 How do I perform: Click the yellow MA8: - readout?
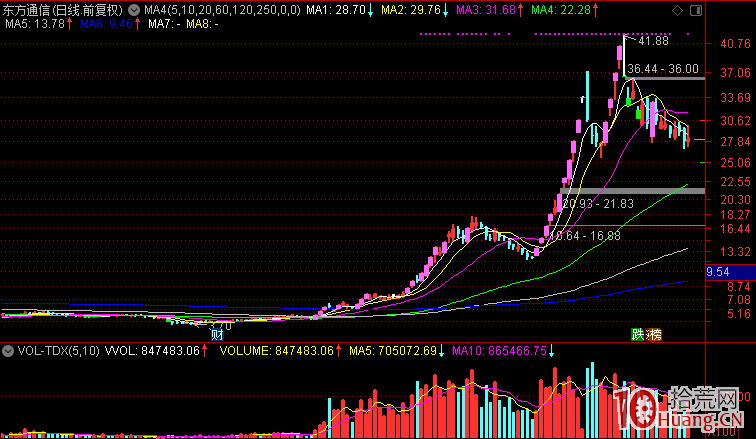202,24
